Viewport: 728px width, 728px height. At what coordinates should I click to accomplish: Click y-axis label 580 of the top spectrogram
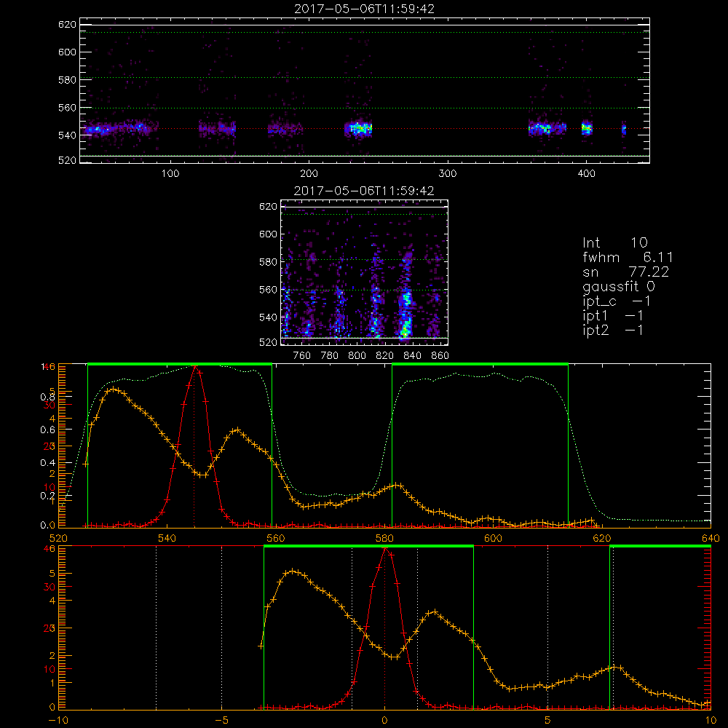(x=67, y=80)
